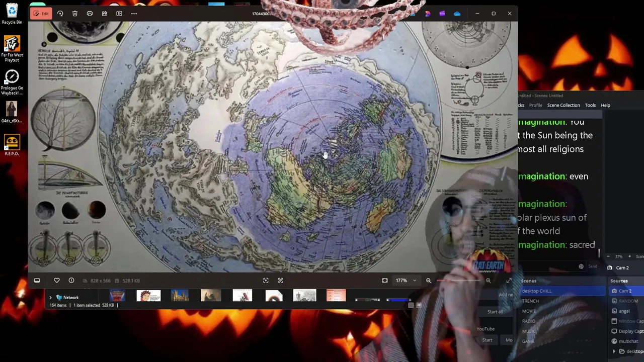Select the desktop CHILL scene
644x362 pixels.
[x=562, y=291]
